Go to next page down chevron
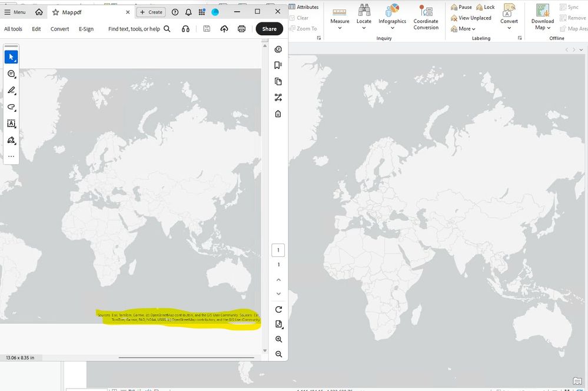Viewport: 588px width, 391px height. pos(278,294)
